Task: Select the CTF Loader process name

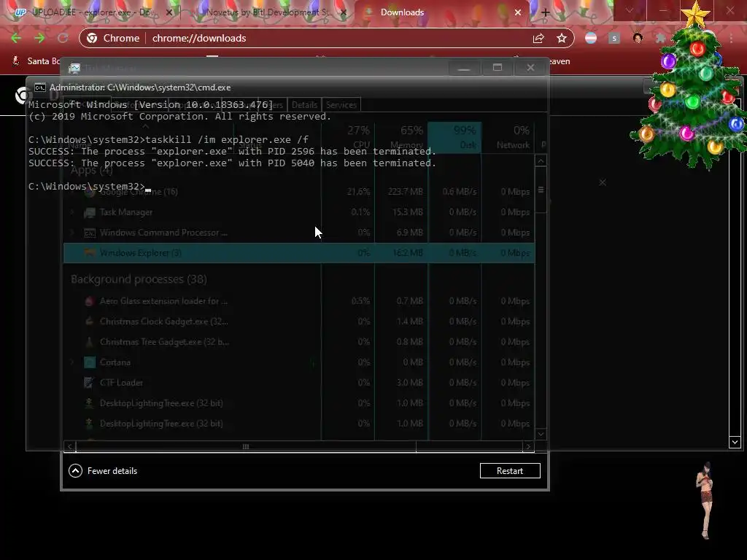Action: pos(121,383)
